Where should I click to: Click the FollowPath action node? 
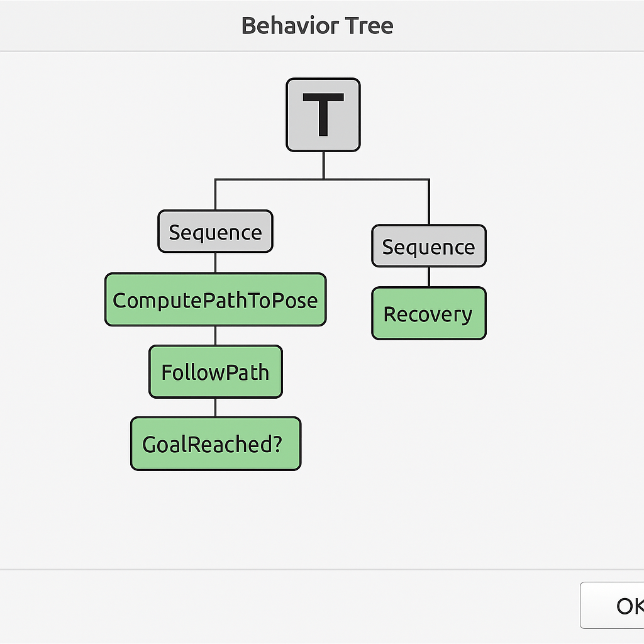click(x=216, y=372)
